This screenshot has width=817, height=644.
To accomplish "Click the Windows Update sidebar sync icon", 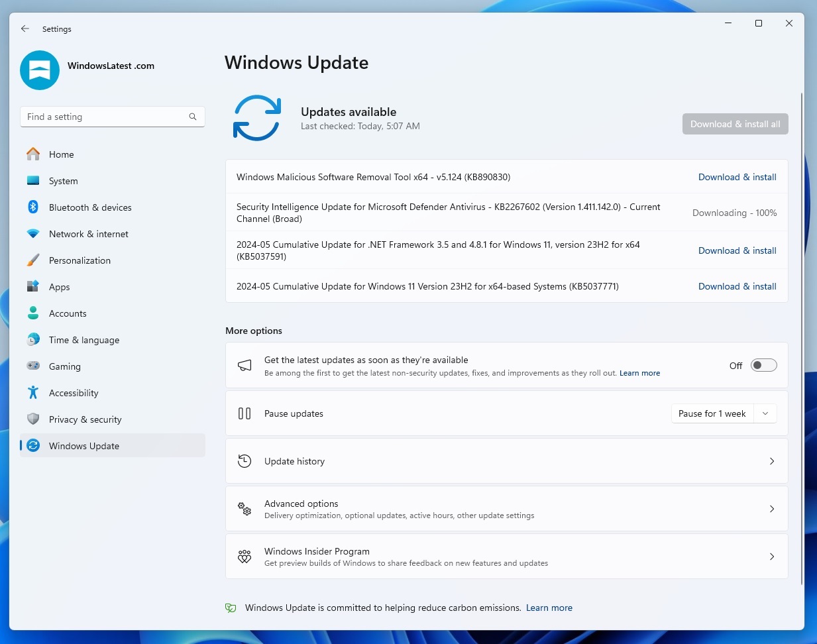I will [x=33, y=446].
